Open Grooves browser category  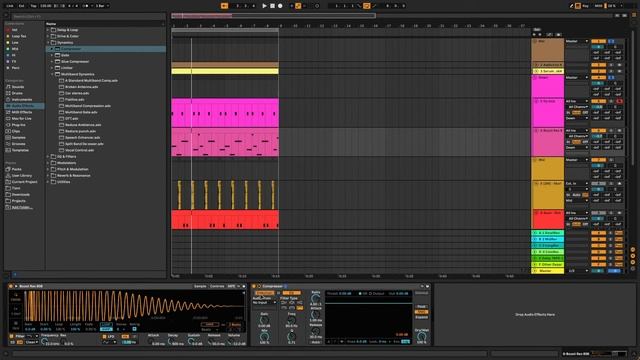pos(18,144)
